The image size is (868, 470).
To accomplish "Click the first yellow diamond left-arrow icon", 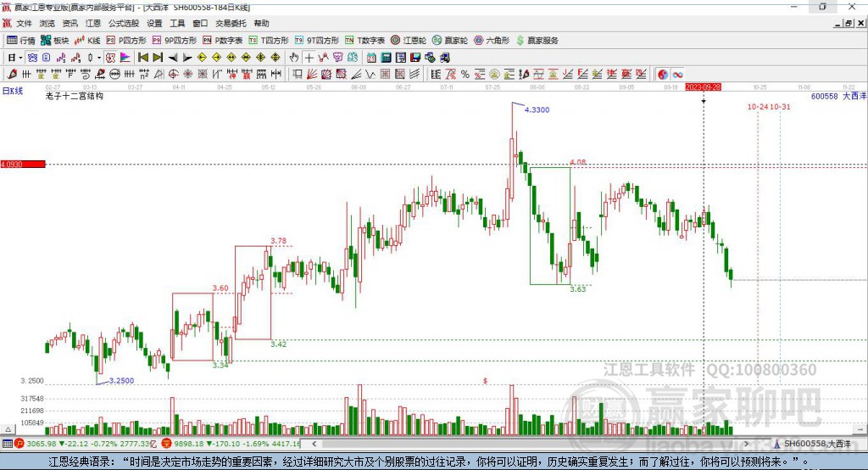I will (x=202, y=58).
